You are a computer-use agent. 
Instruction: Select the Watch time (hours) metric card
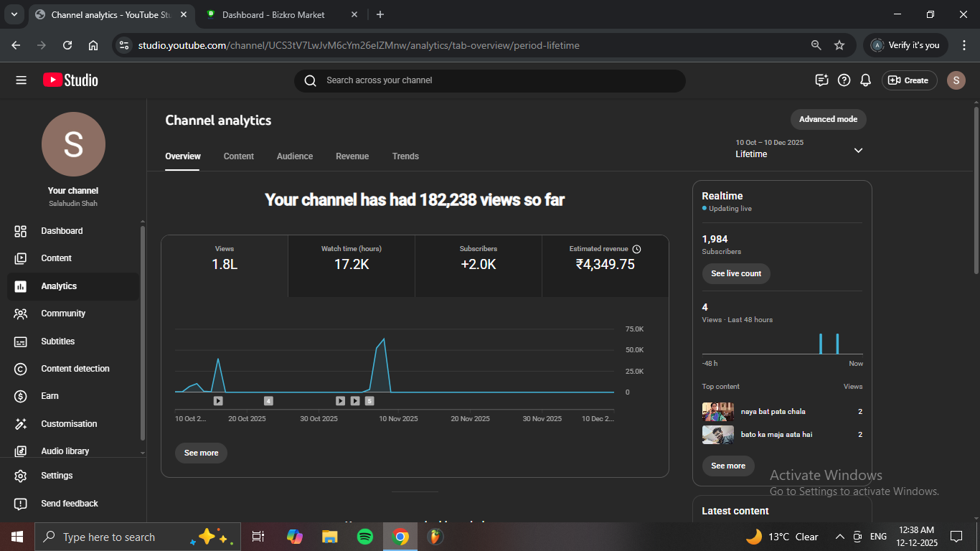[x=352, y=265]
